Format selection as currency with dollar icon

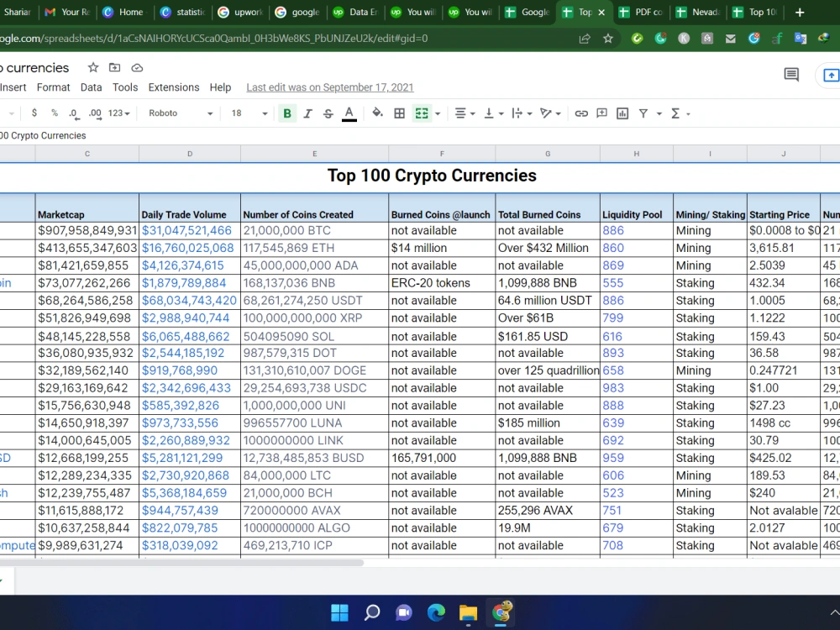point(34,113)
